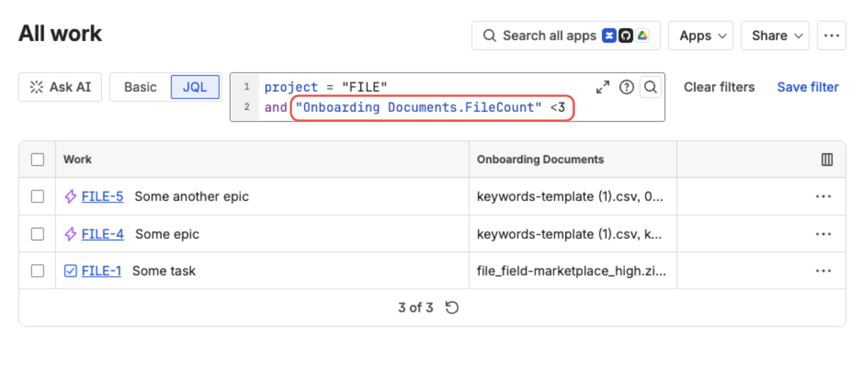Select the FILE-1 row checkbox

coord(38,271)
